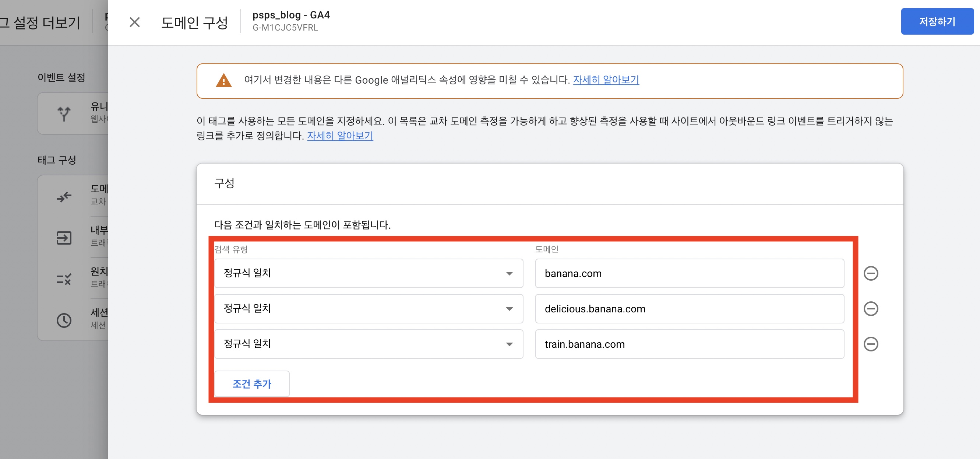This screenshot has height=459, width=980.
Task: Select the G-M1CJC5VFRL measurement ID text
Action: 285,28
